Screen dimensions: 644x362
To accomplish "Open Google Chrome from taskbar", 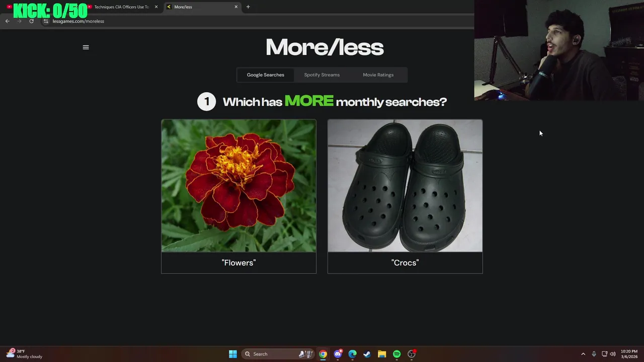I will pyautogui.click(x=323, y=354).
